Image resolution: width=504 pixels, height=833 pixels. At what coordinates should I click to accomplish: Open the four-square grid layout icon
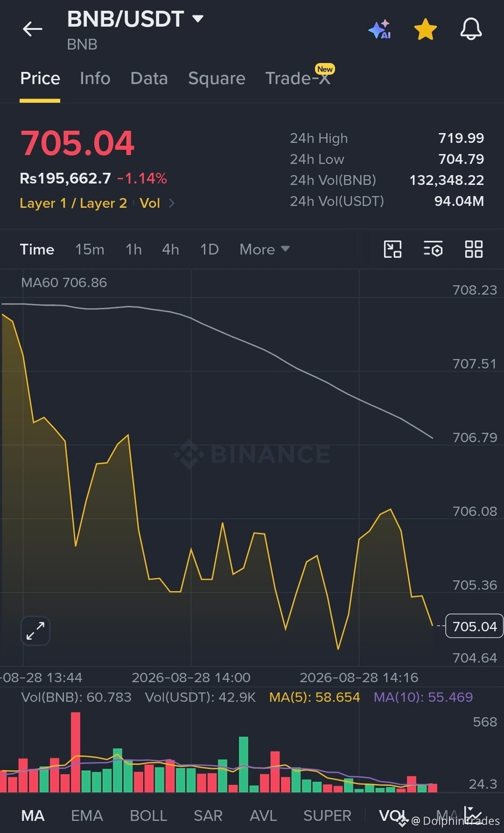474,249
